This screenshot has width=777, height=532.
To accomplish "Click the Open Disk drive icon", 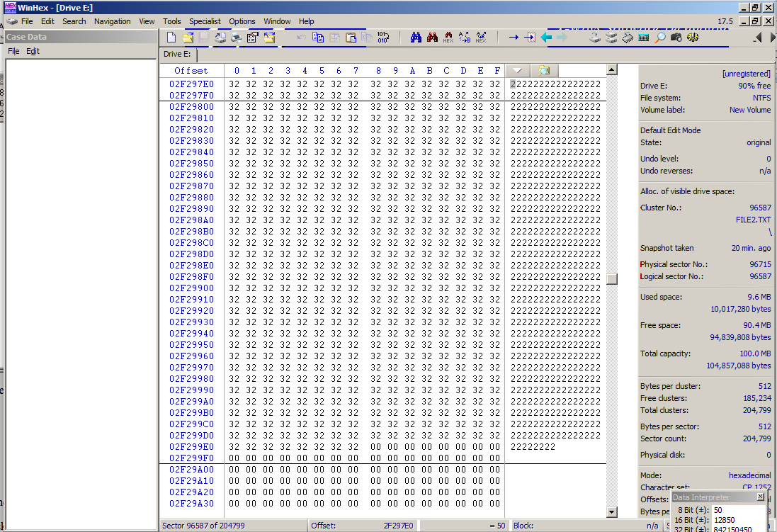I will coord(596,38).
